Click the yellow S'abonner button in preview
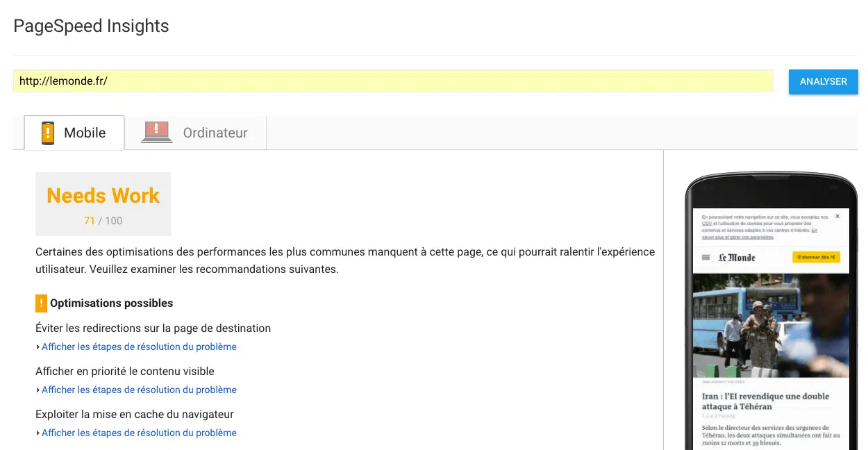Image resolution: width=868 pixels, height=450 pixels. point(816,258)
